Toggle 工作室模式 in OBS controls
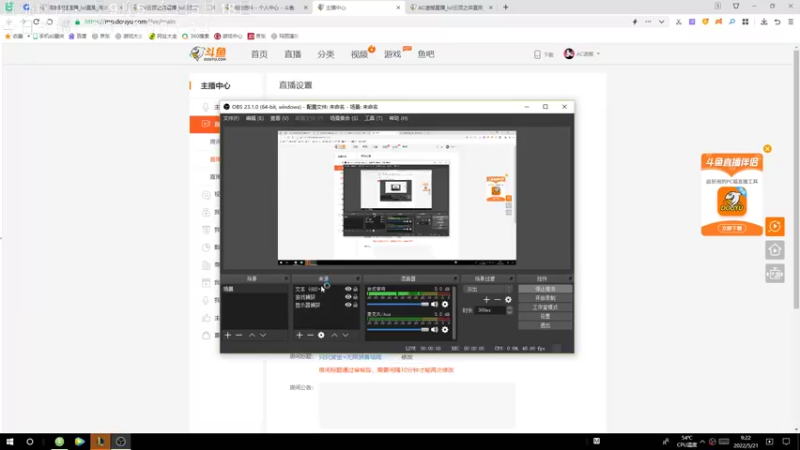Image resolution: width=800 pixels, height=450 pixels. [545, 307]
